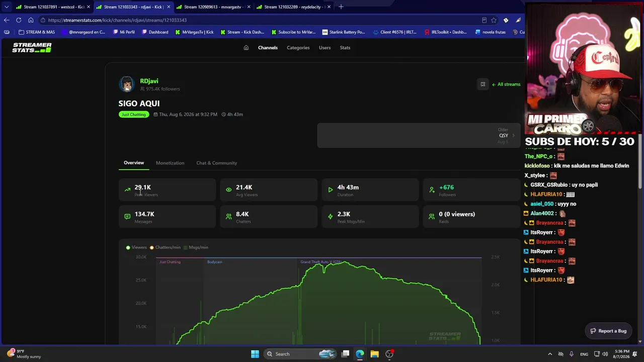Click the Followers plus-person icon
Screen dimensions: 644x362
click(x=432, y=190)
